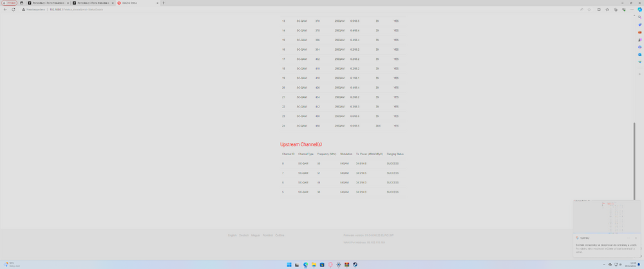The image size is (644, 269).
Task: Select the Deutsch language link
Action: (243, 235)
